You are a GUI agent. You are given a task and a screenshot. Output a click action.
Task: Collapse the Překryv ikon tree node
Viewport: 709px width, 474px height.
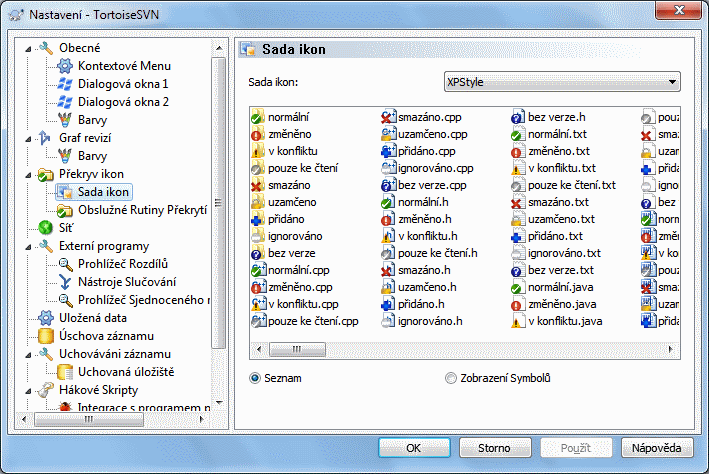point(28,175)
